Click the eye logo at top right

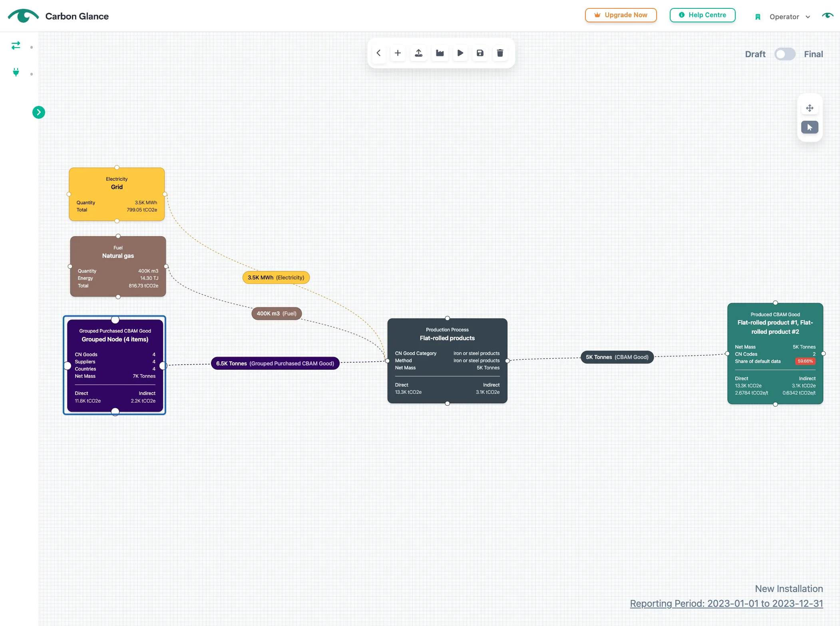click(x=828, y=16)
